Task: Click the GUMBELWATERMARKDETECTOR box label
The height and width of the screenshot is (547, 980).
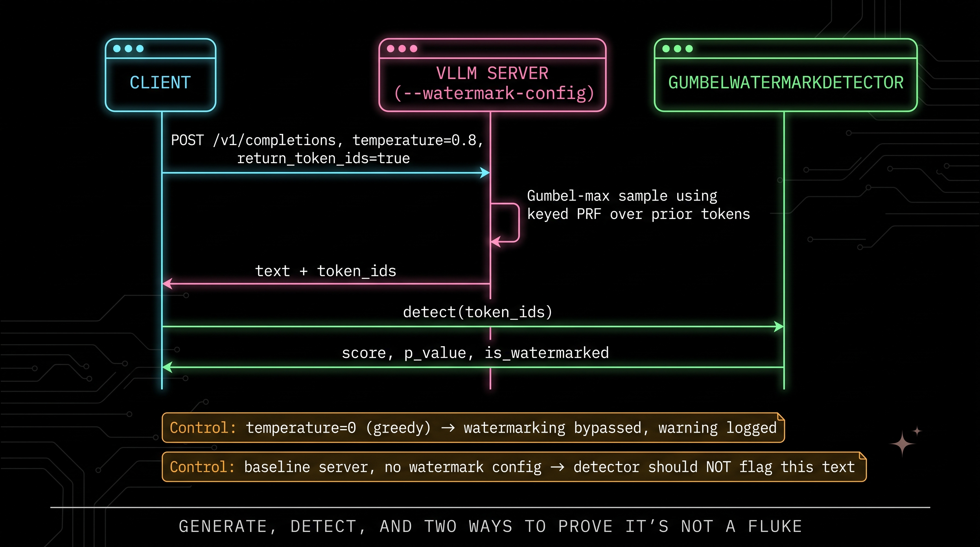Action: tap(786, 83)
